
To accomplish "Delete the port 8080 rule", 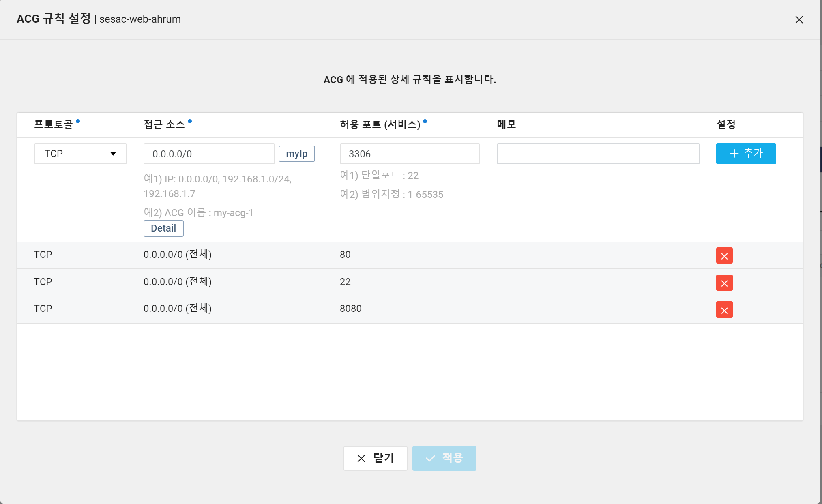I will pos(724,310).
